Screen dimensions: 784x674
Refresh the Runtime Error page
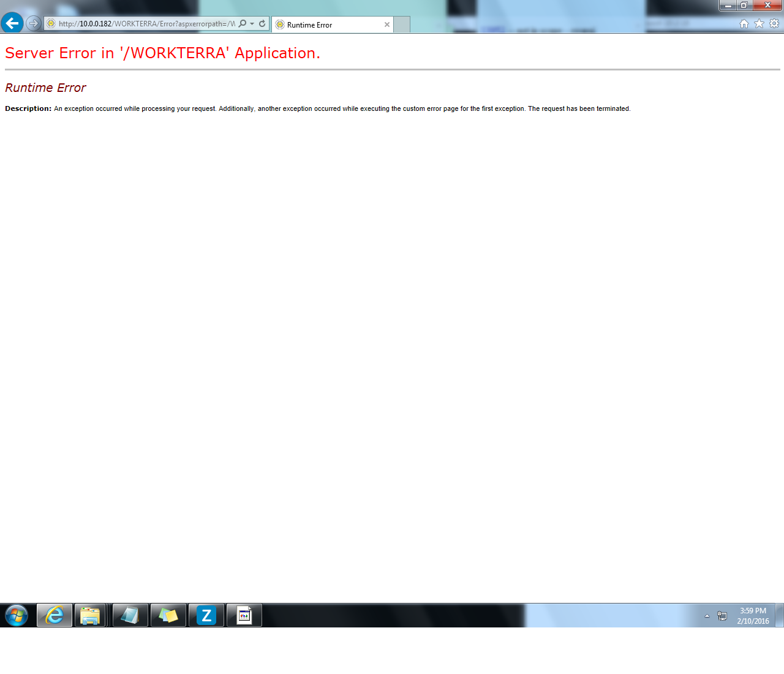pyautogui.click(x=262, y=24)
